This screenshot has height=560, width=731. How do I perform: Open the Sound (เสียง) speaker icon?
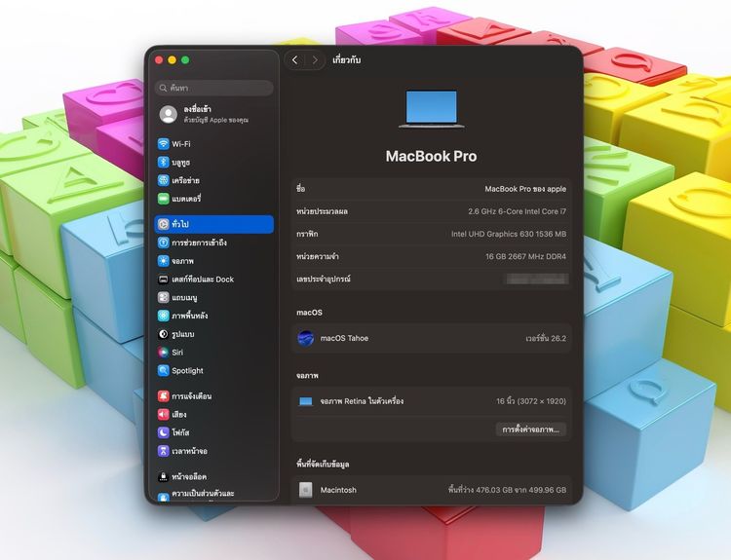(x=164, y=415)
